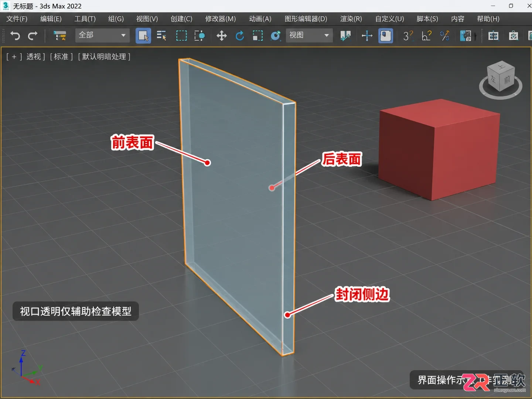Click the Select and Manipulate crosshair icon
Viewport: 532px width, 399px height.
coord(367,35)
